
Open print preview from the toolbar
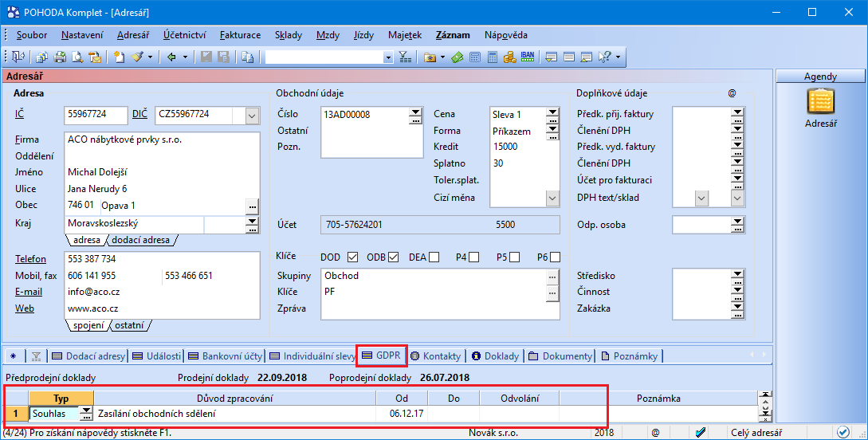pos(77,57)
